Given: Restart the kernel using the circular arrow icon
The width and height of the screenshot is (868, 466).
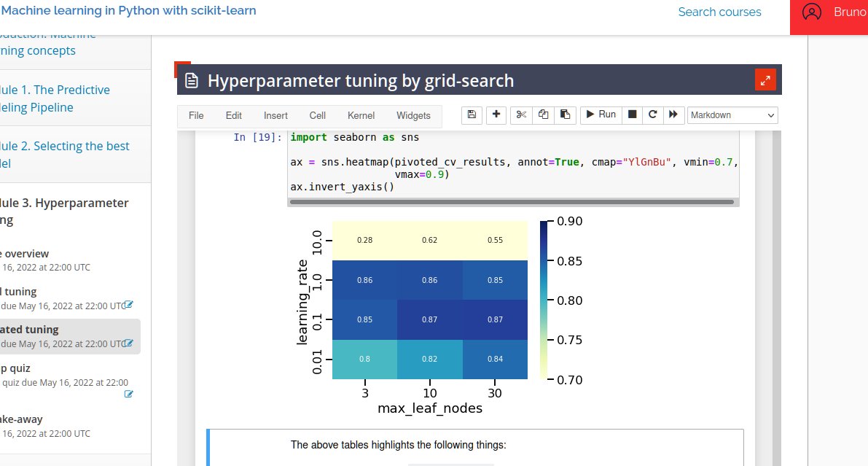Looking at the screenshot, I should [652, 114].
